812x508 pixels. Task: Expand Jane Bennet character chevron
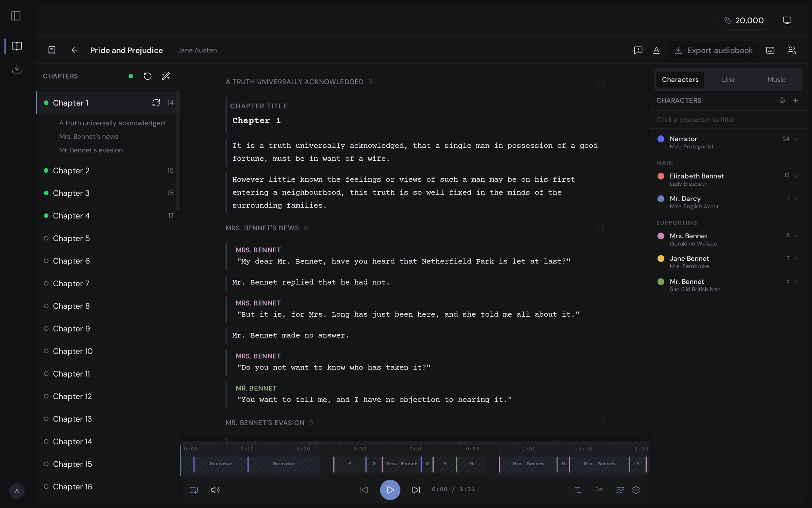[x=796, y=258]
